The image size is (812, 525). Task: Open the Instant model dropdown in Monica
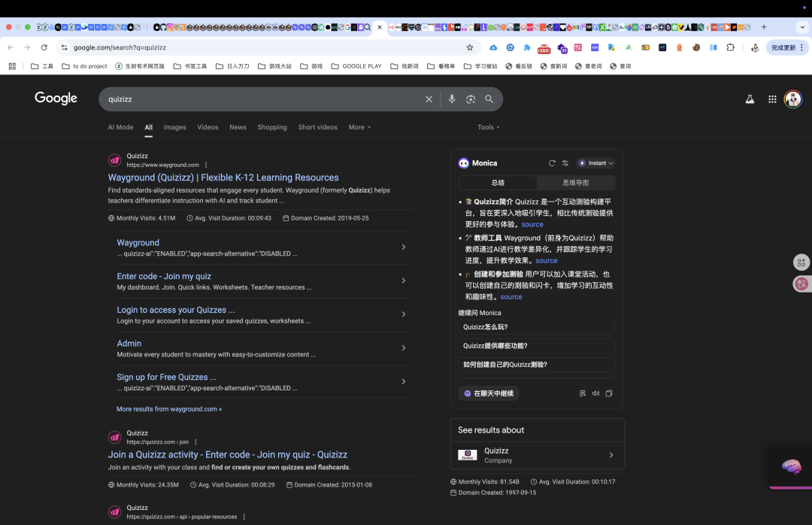coord(595,162)
